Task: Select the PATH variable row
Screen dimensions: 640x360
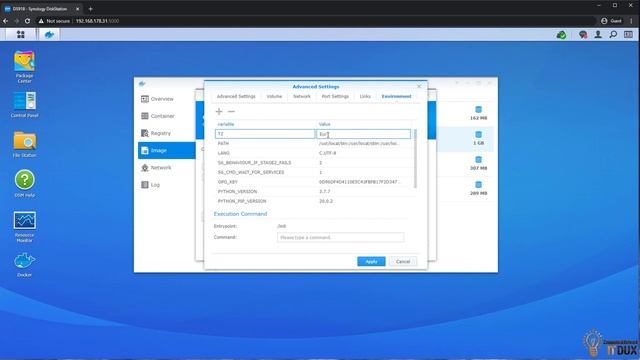Action: 313,143
